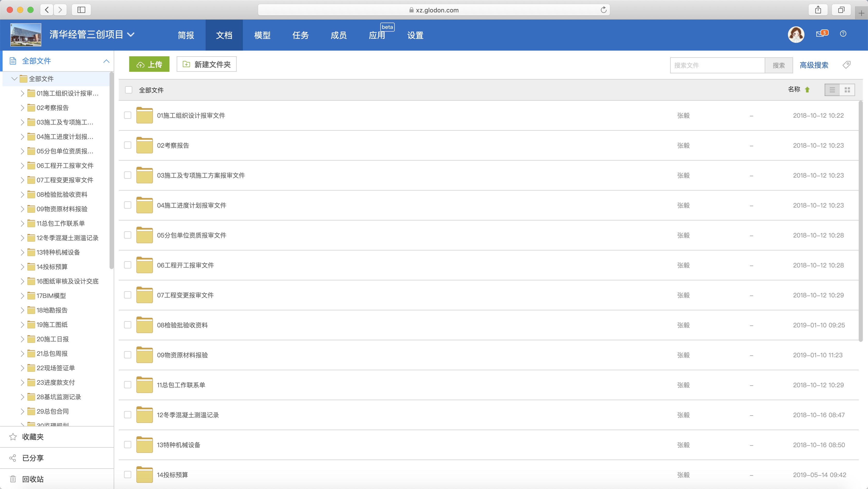Click the help question mark icon
868x489 pixels.
click(x=843, y=34)
